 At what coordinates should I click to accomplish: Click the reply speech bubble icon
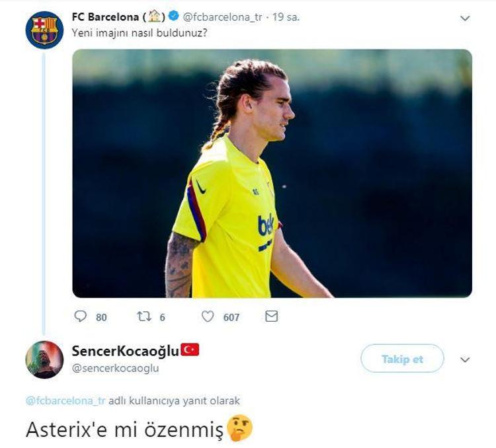coord(80,316)
